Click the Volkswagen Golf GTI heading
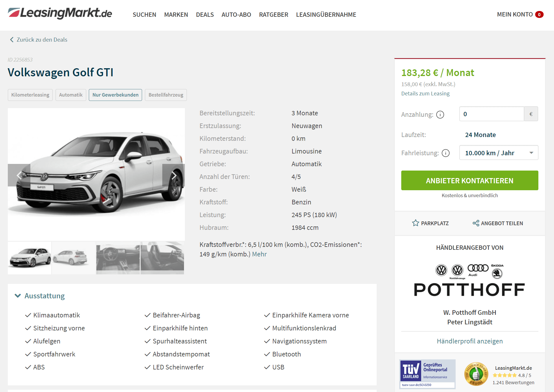 coord(60,72)
